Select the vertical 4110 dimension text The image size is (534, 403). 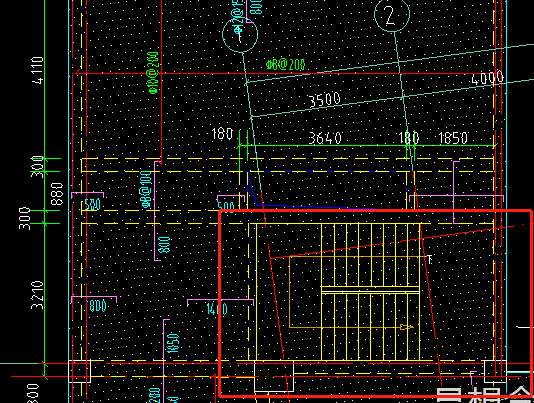point(37,70)
